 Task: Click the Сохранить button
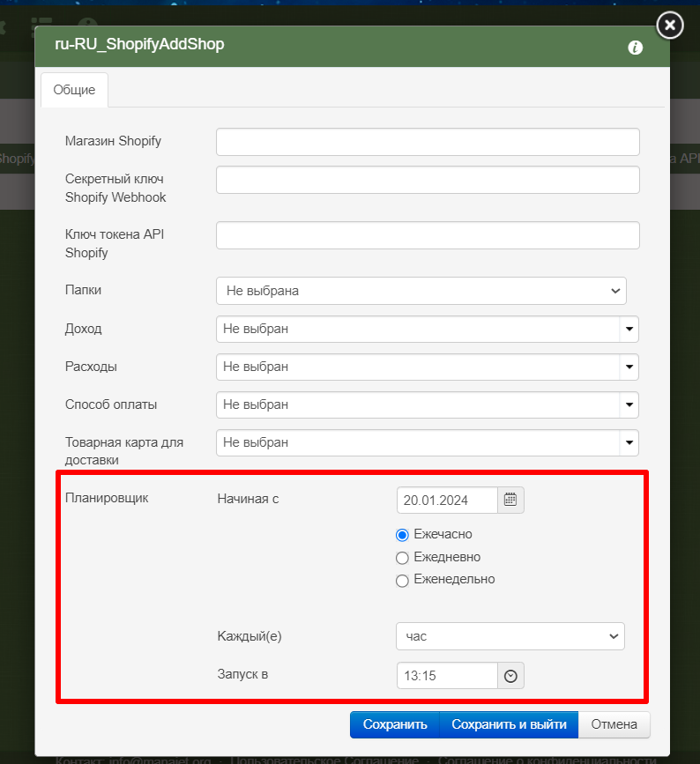click(x=395, y=724)
